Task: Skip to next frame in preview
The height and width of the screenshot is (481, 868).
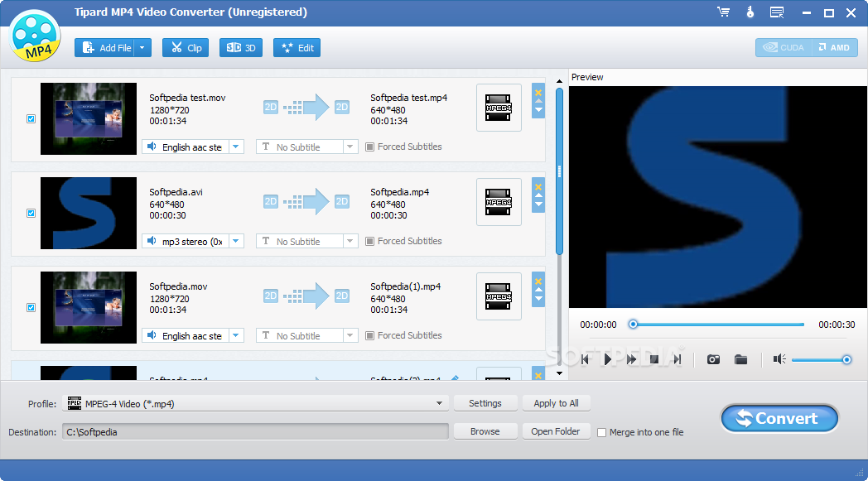Action: click(677, 359)
